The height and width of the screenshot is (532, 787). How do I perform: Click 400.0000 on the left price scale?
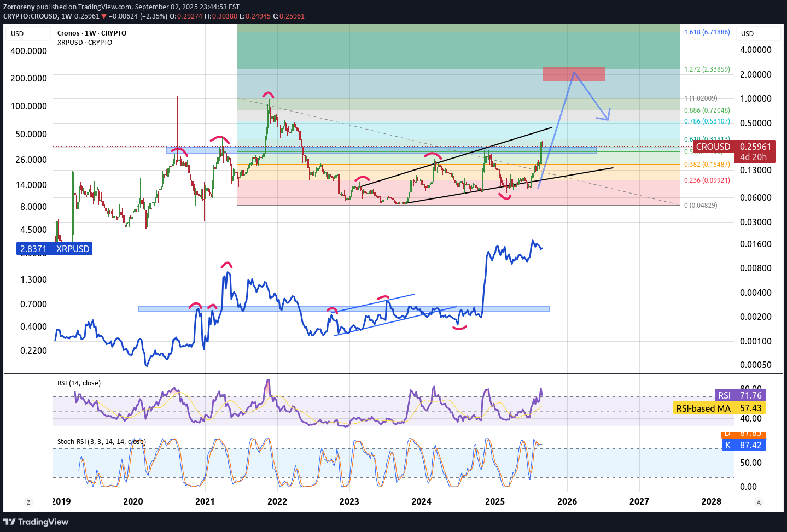pyautogui.click(x=28, y=51)
